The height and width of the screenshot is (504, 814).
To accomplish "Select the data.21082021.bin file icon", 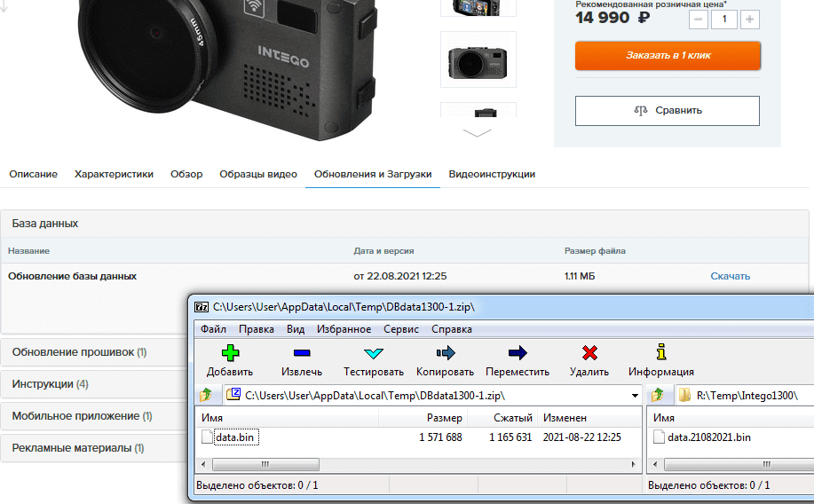I will [x=659, y=437].
